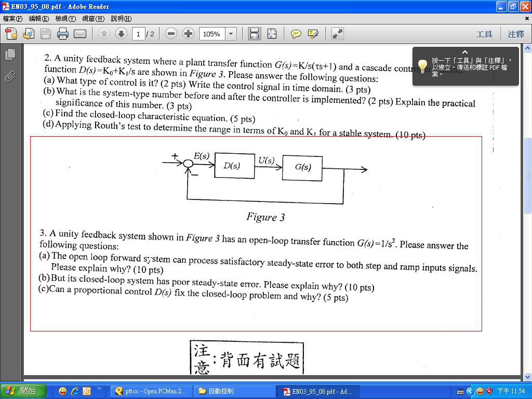Click the clock showing 下午 11:54
532x399 pixels.
pyautogui.click(x=511, y=391)
